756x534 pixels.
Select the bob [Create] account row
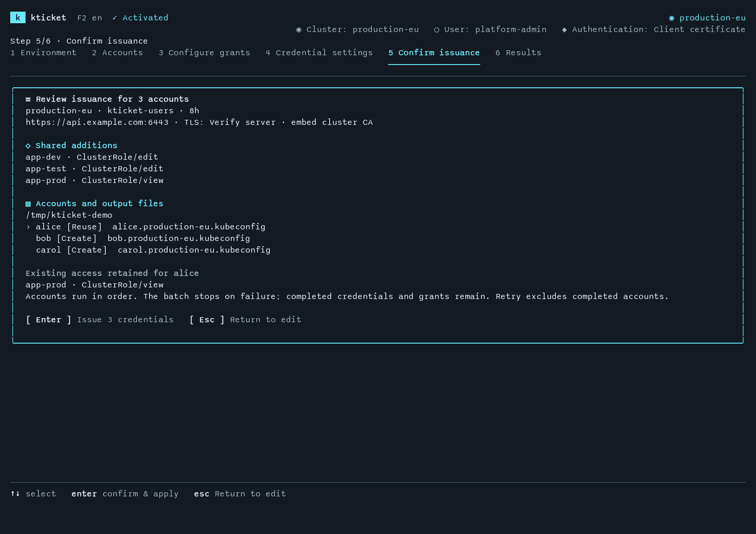coord(143,238)
